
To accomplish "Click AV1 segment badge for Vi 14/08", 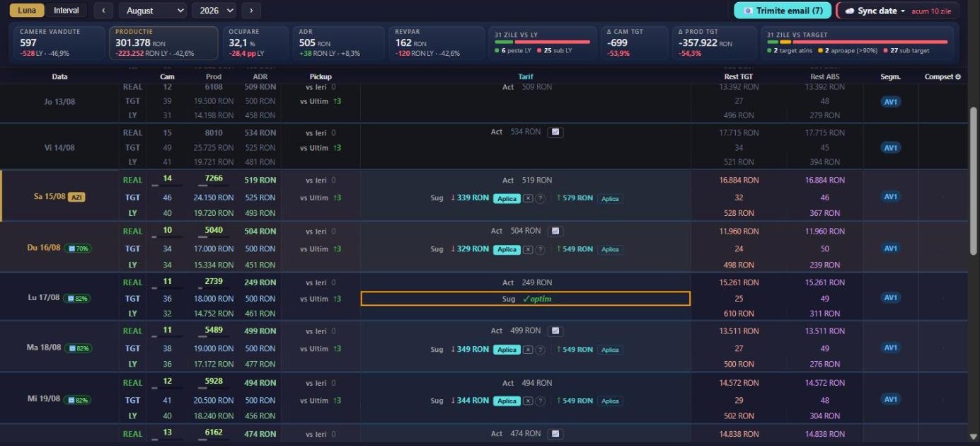I will [890, 148].
